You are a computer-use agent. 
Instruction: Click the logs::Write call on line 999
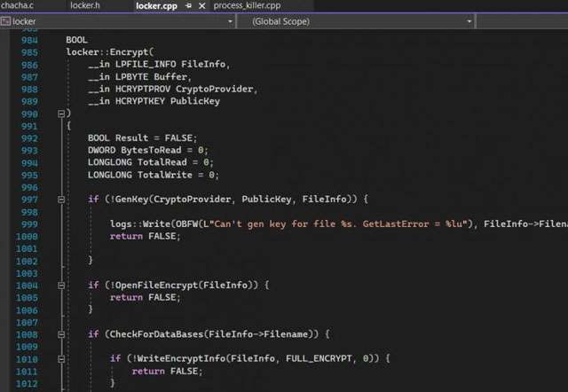click(x=140, y=224)
